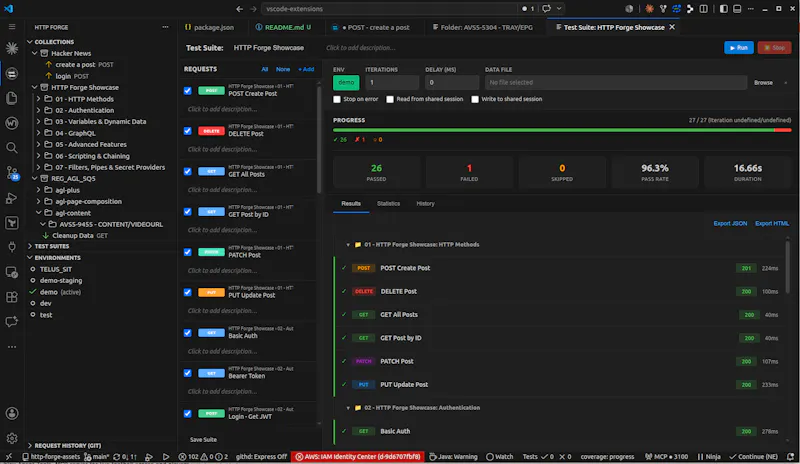Open the Remote Explorer monitor icon
The image size is (800, 464).
12,273
